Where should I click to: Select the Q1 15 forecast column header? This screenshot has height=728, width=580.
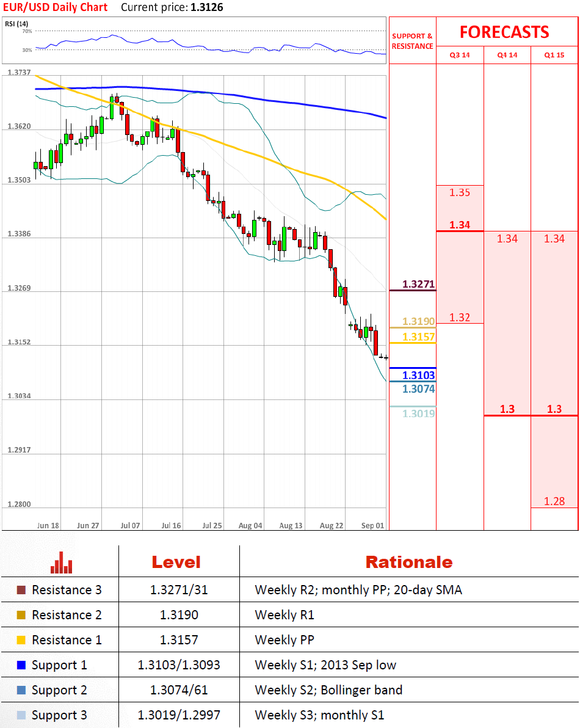[554, 55]
